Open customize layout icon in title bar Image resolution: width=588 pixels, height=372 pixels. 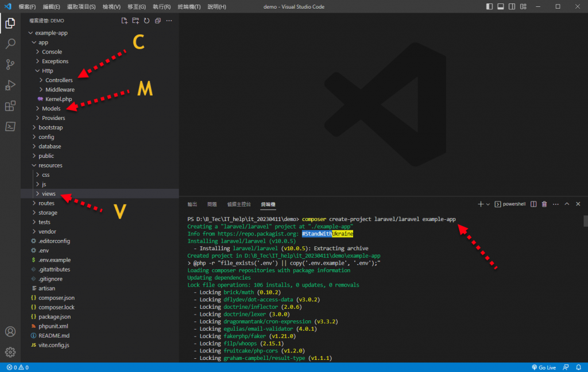point(523,6)
